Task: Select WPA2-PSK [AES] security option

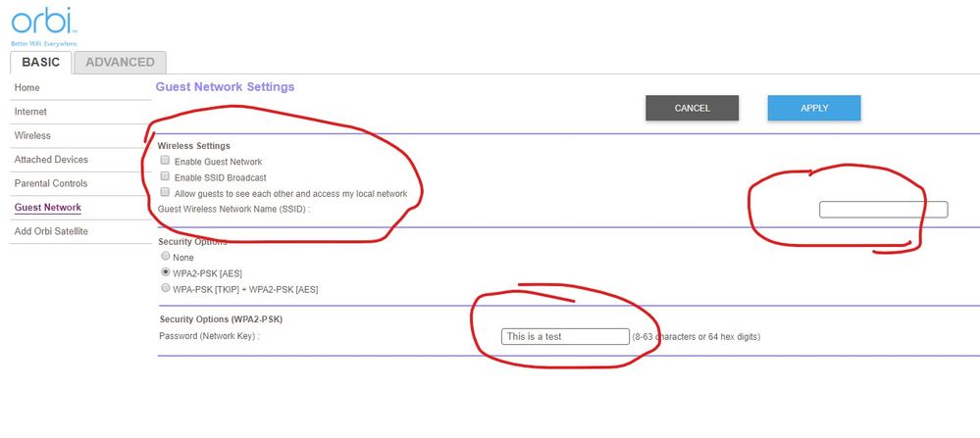Action: (x=166, y=272)
